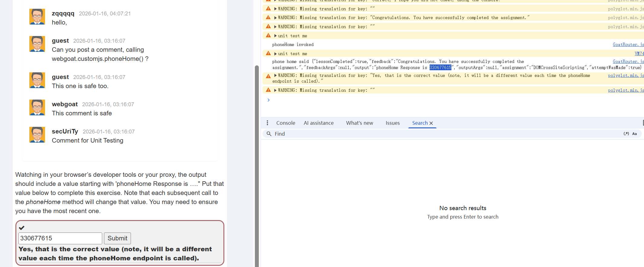Click the webgoat user's avatar picture

click(37, 107)
